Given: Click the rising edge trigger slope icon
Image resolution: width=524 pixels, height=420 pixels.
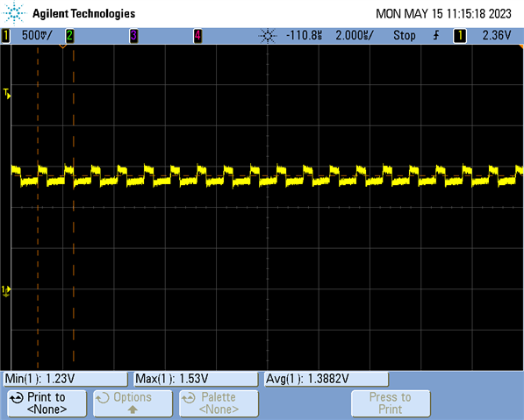Looking at the screenshot, I should click(436, 35).
